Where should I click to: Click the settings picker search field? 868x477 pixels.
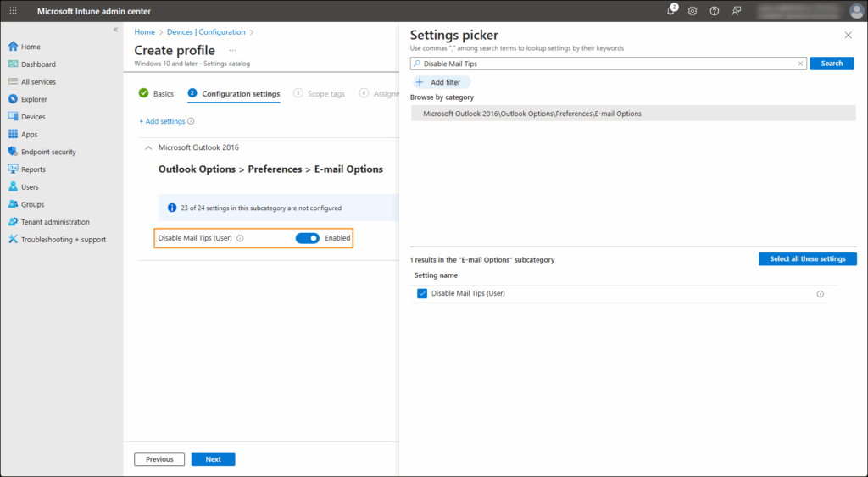coord(608,64)
